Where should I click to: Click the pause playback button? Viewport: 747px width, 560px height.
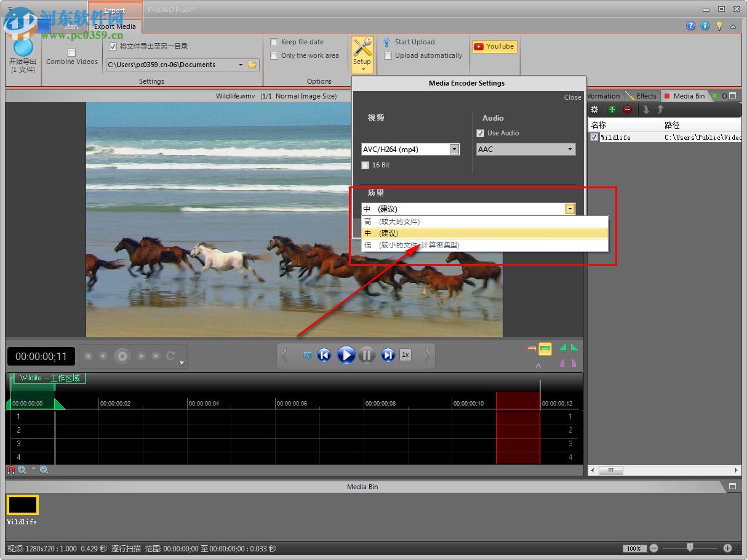[367, 355]
